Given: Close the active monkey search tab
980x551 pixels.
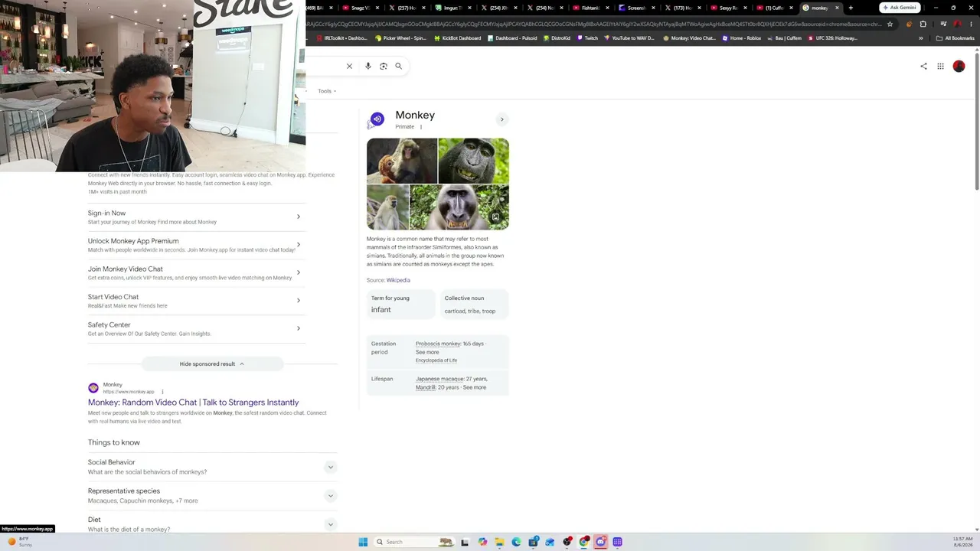Looking at the screenshot, I should tap(837, 8).
